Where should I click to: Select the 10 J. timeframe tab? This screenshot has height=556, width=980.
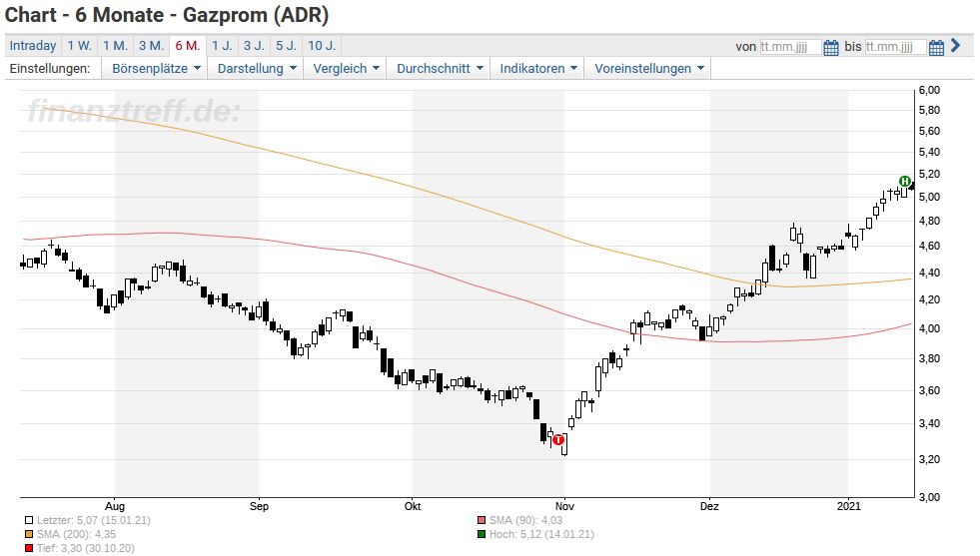click(x=322, y=46)
